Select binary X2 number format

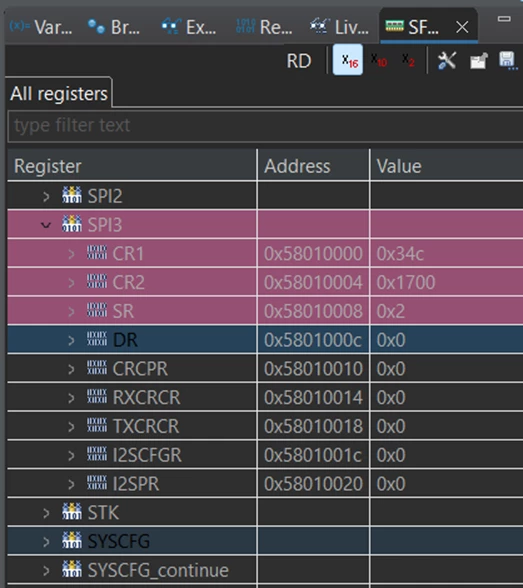tap(408, 60)
